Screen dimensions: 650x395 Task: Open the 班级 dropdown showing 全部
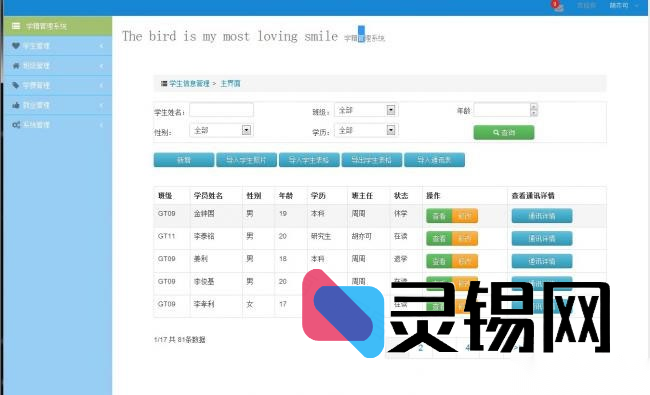pos(366,110)
